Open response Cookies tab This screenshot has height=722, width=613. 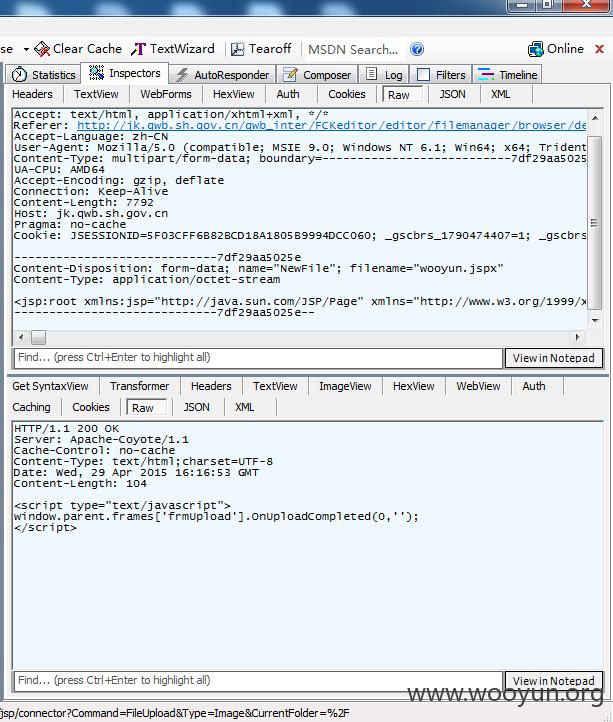coord(91,407)
